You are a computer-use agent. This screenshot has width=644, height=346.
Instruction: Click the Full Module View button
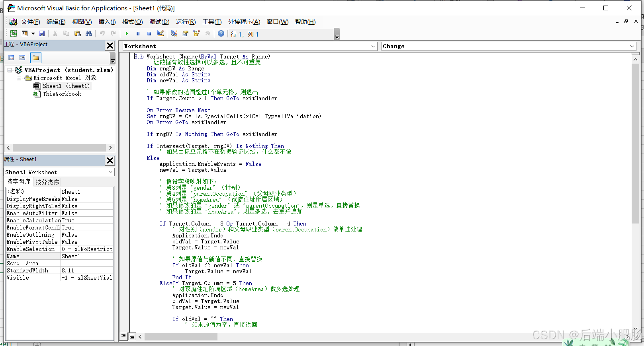[x=132, y=336]
